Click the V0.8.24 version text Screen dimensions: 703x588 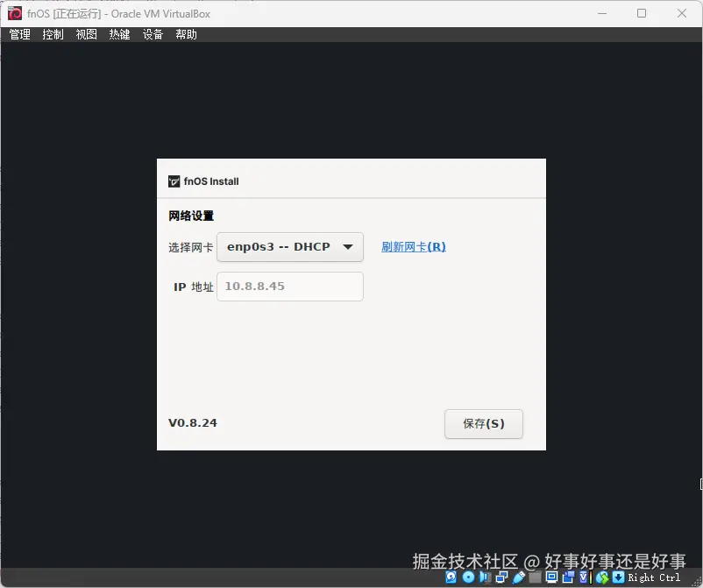tap(193, 423)
